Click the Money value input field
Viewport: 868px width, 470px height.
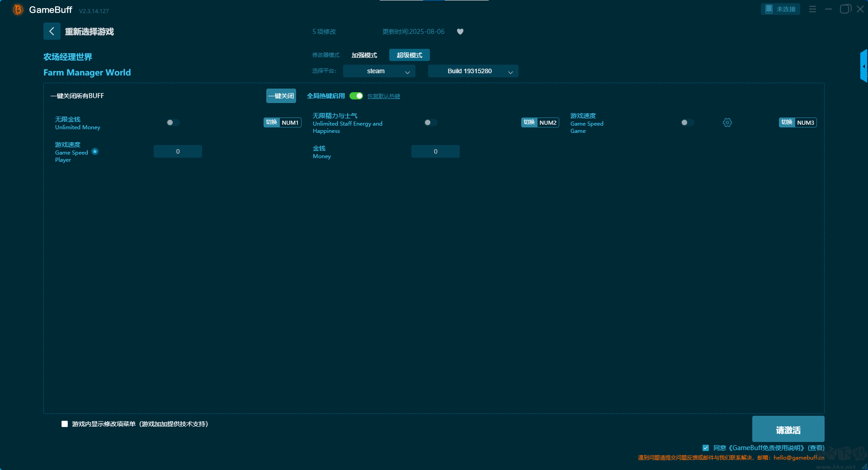pos(435,151)
